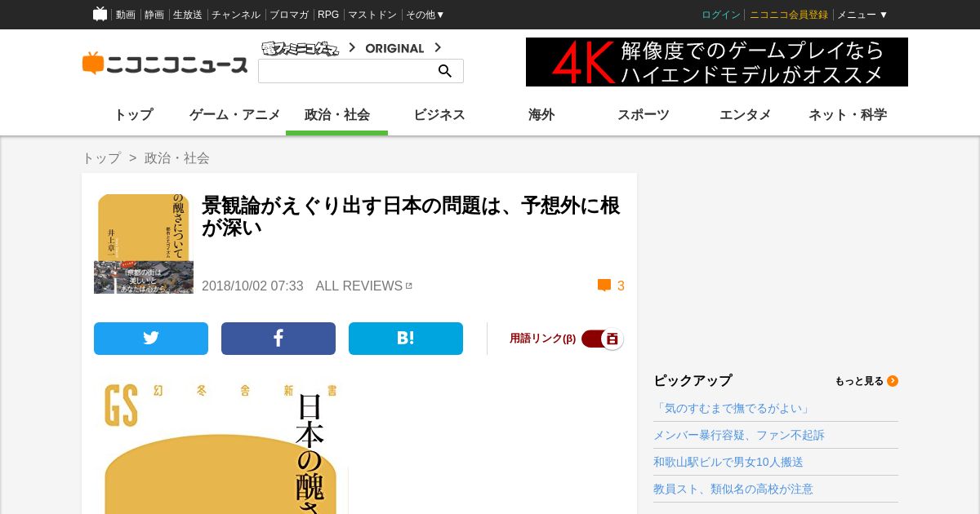Click into the news search input field
Image resolution: width=980 pixels, height=514 pixels.
point(348,71)
